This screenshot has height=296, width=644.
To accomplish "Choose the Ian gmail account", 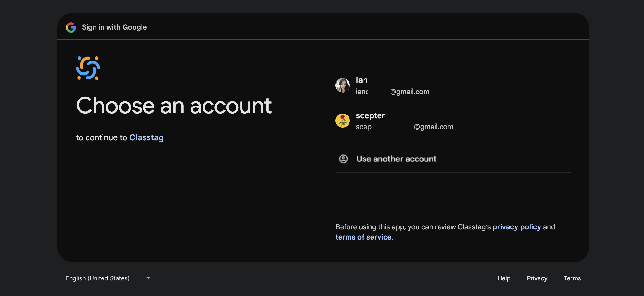I will click(x=453, y=86).
